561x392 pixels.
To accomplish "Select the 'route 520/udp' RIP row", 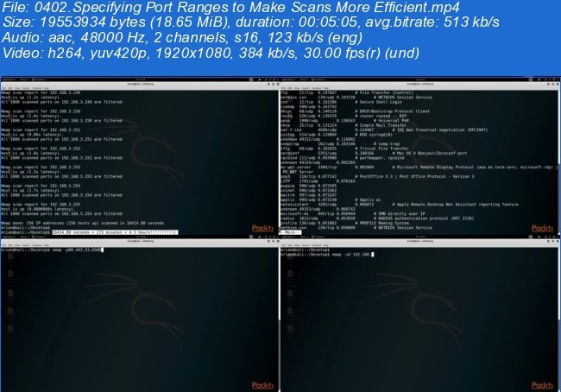I will point(344,116).
